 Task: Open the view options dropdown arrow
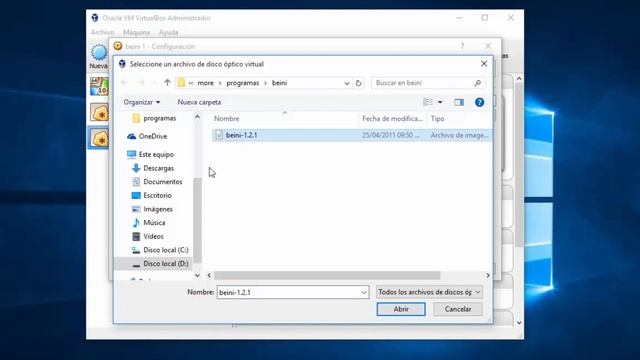pos(440,102)
